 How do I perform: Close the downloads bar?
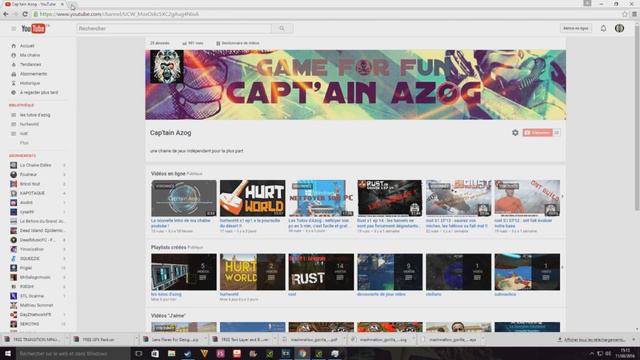click(x=634, y=340)
